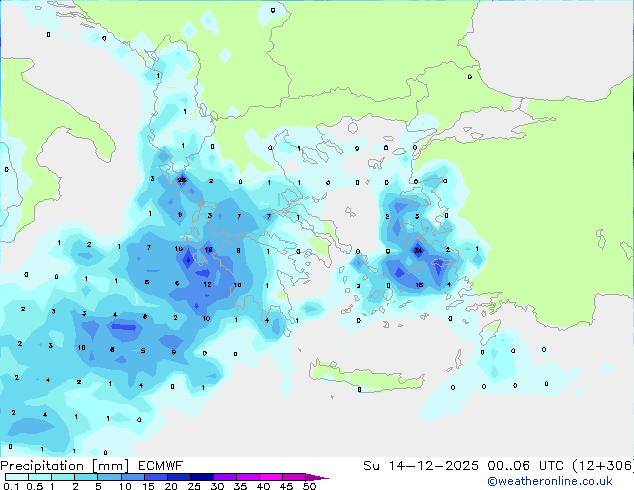Image resolution: width=634 pixels, height=490 pixels.
Task: Click the map value 16 in southeast Aegean
Action: (419, 285)
